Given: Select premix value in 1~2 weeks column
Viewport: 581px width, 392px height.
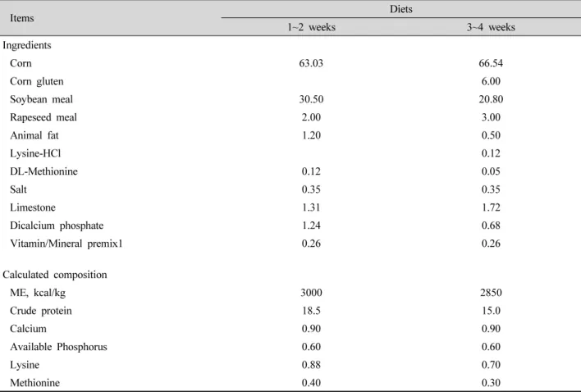Looking at the screenshot, I should (x=311, y=244).
